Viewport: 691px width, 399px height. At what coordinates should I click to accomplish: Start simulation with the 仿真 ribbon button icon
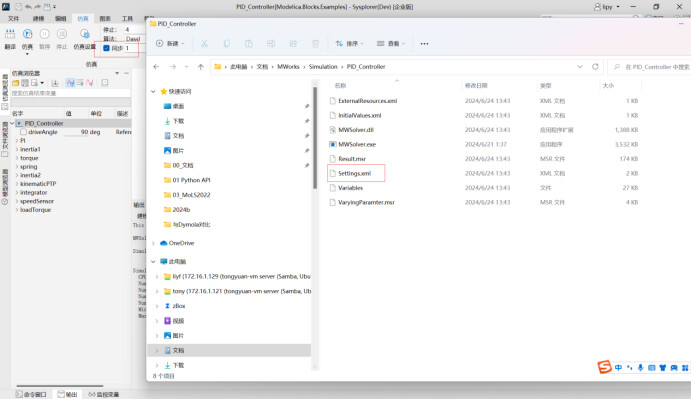(x=27, y=34)
